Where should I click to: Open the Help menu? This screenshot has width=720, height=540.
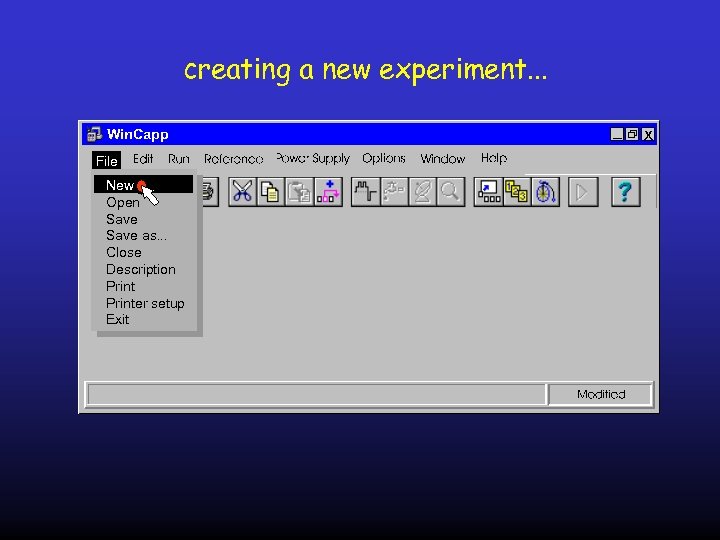pyautogui.click(x=494, y=158)
